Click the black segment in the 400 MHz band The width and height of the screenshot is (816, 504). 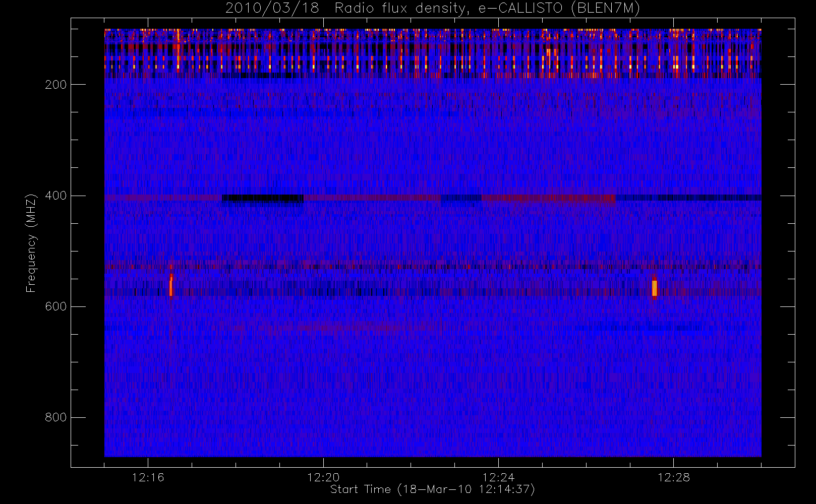pyautogui.click(x=263, y=198)
